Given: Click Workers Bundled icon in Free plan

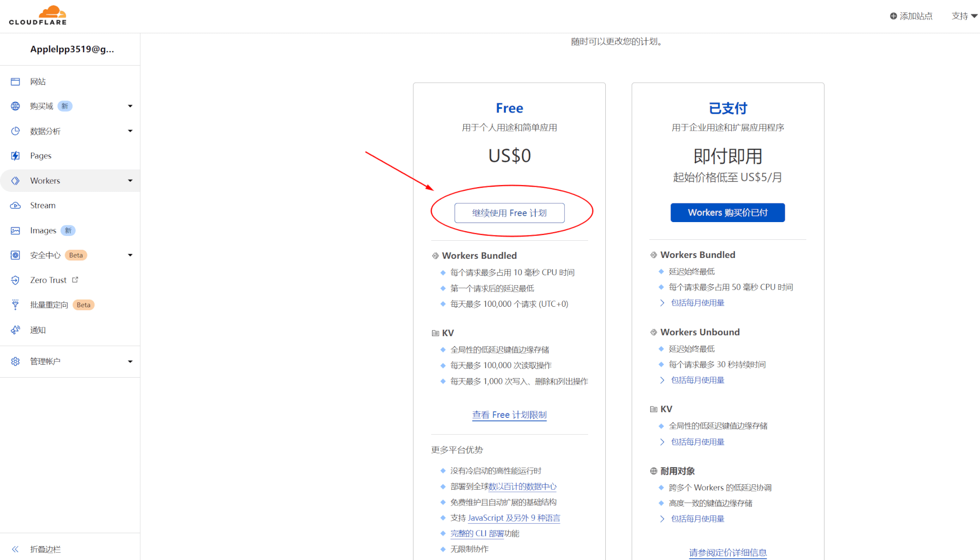Looking at the screenshot, I should [x=435, y=256].
